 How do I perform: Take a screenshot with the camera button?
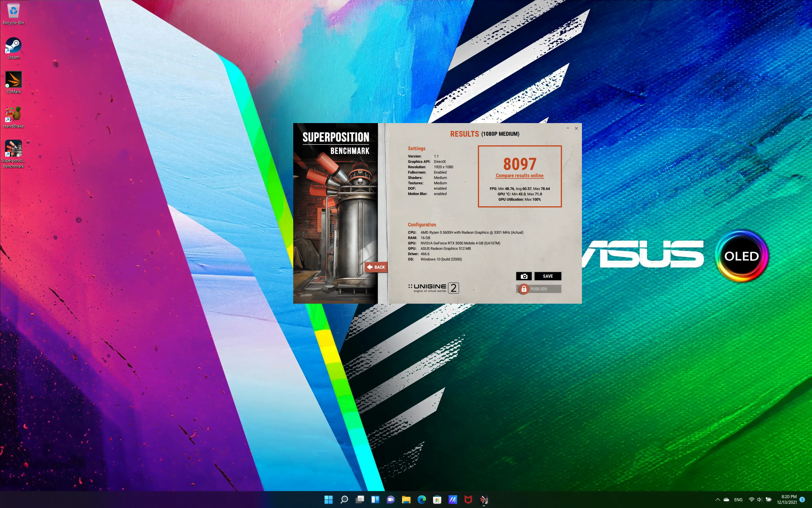(x=524, y=276)
